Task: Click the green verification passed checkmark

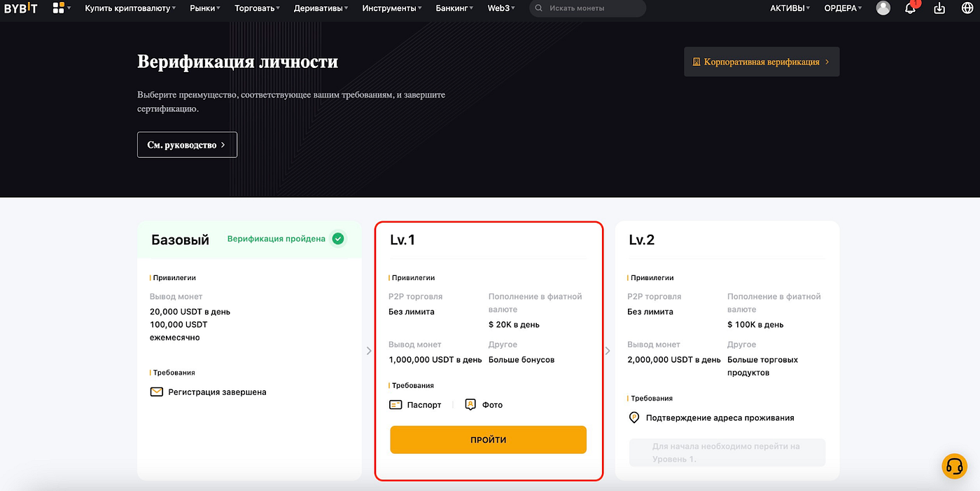Action: point(338,239)
